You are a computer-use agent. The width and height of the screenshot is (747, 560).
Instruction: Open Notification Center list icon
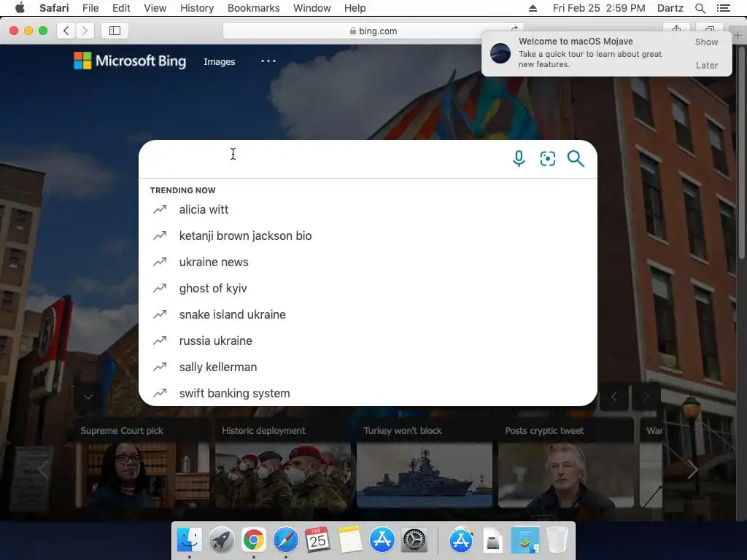723,8
